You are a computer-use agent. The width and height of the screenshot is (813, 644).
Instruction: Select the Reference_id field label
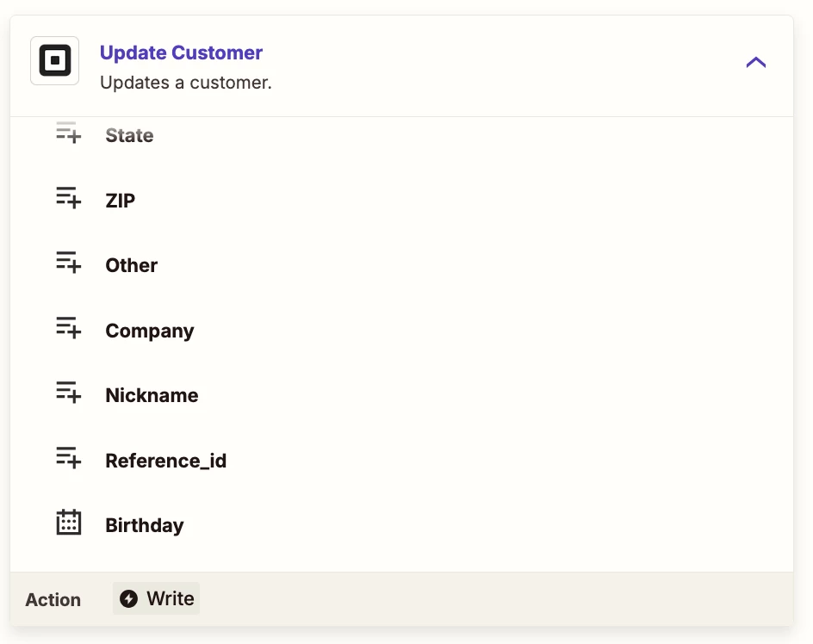[166, 461]
